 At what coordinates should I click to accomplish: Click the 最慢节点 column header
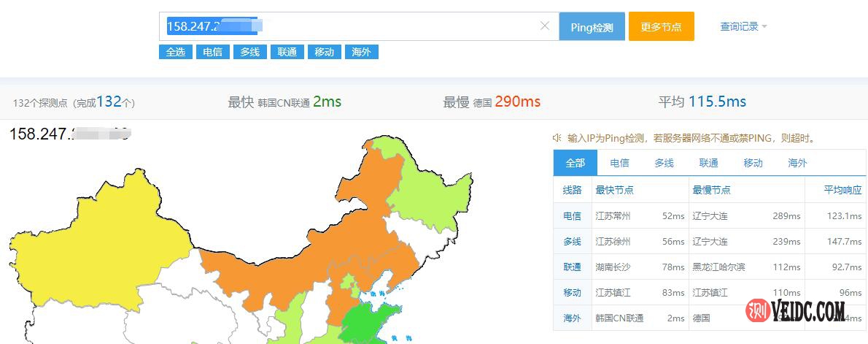pyautogui.click(x=711, y=190)
